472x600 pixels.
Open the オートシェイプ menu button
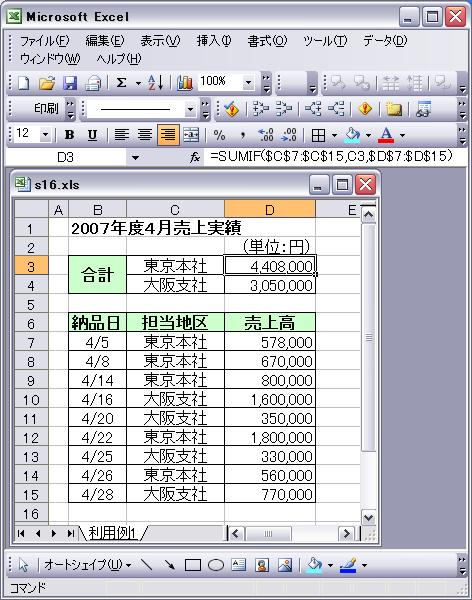[x=87, y=564]
